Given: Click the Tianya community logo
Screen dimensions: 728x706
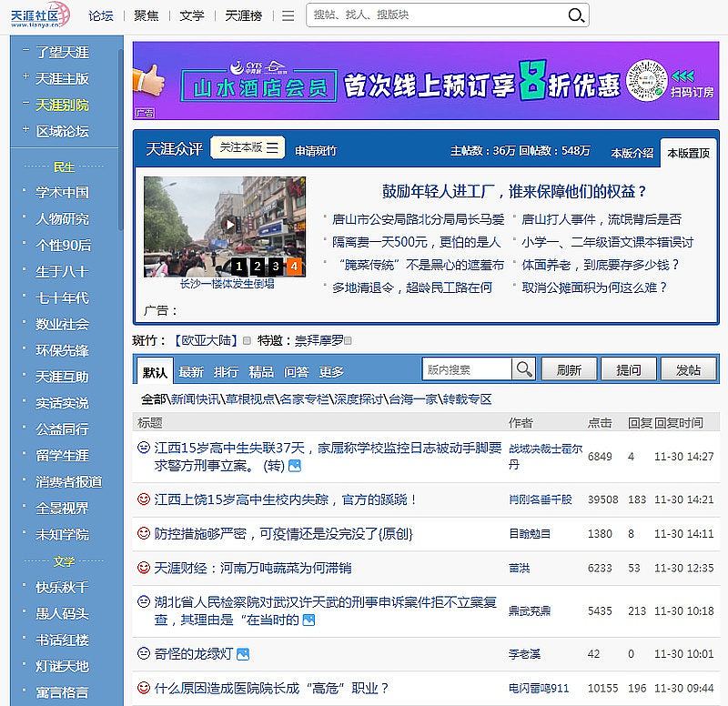Looking at the screenshot, I should click(40, 15).
